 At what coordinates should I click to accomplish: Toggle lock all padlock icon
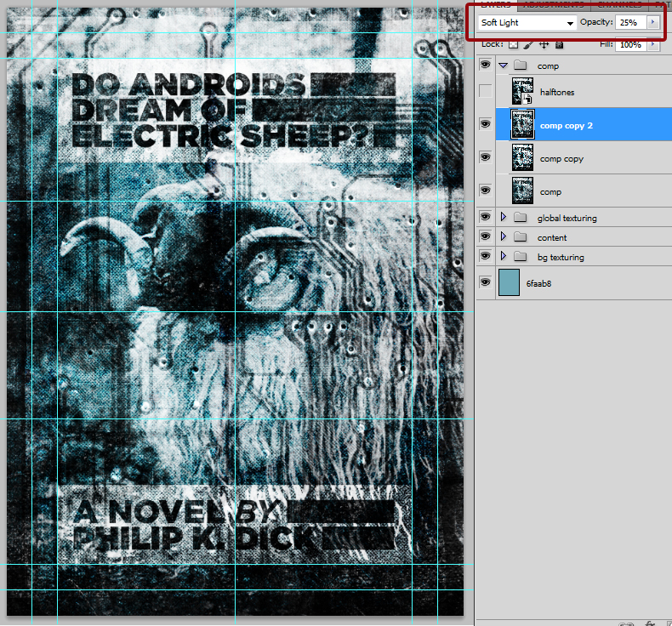click(559, 44)
